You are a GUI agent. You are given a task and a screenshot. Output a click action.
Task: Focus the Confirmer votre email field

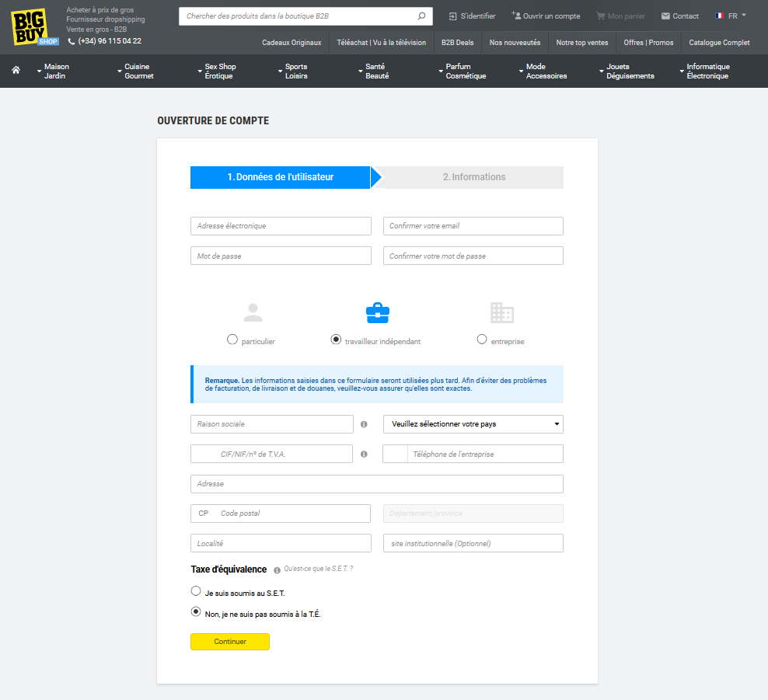473,226
